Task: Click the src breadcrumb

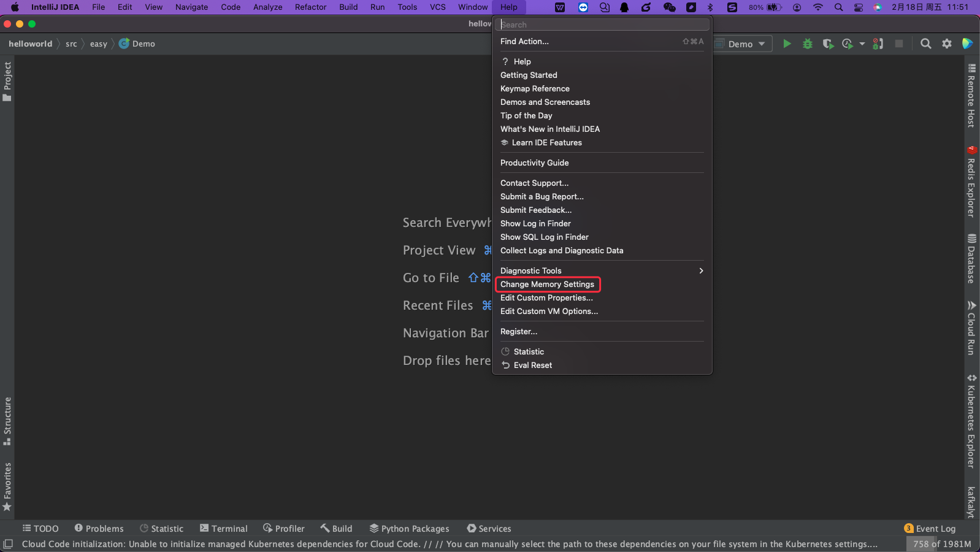Action: tap(71, 44)
